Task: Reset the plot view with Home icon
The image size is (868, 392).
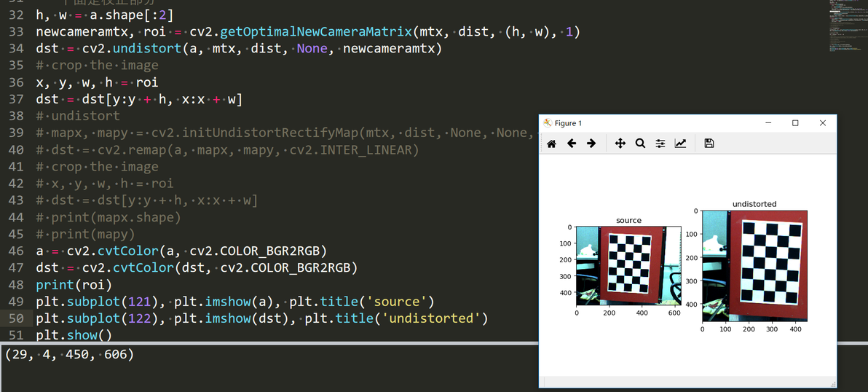Action: (551, 144)
